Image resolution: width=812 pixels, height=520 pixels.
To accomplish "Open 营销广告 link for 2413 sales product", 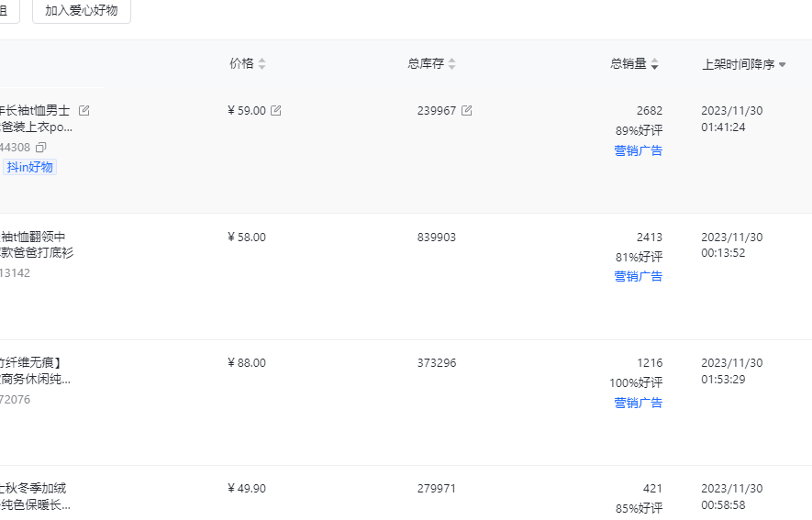I will tap(638, 276).
